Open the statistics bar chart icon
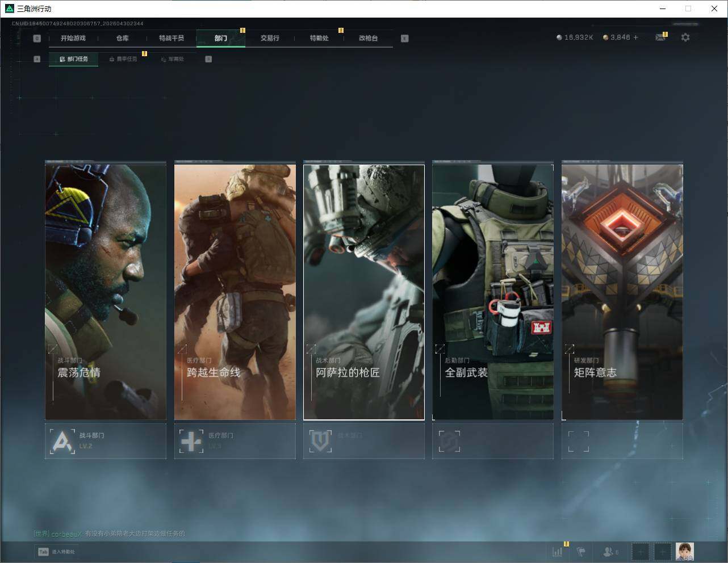 pyautogui.click(x=558, y=551)
